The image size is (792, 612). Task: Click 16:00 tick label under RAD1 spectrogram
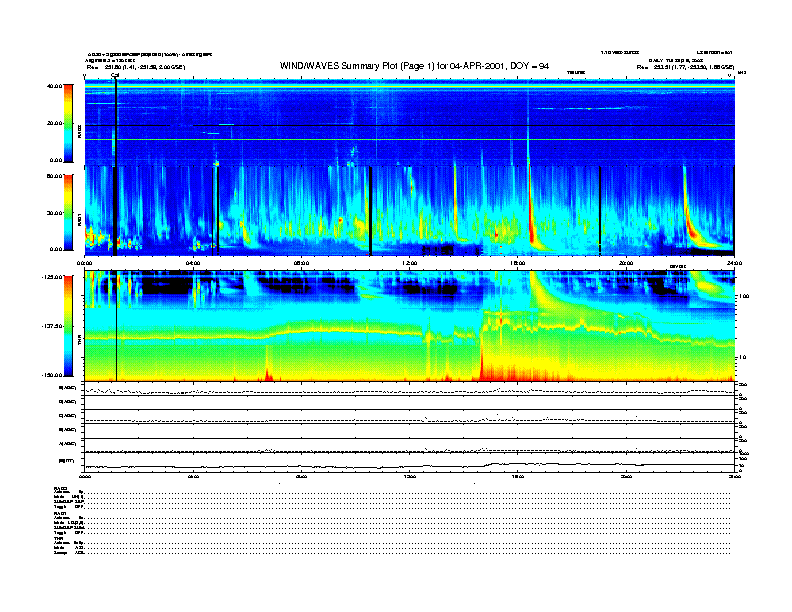[517, 263]
